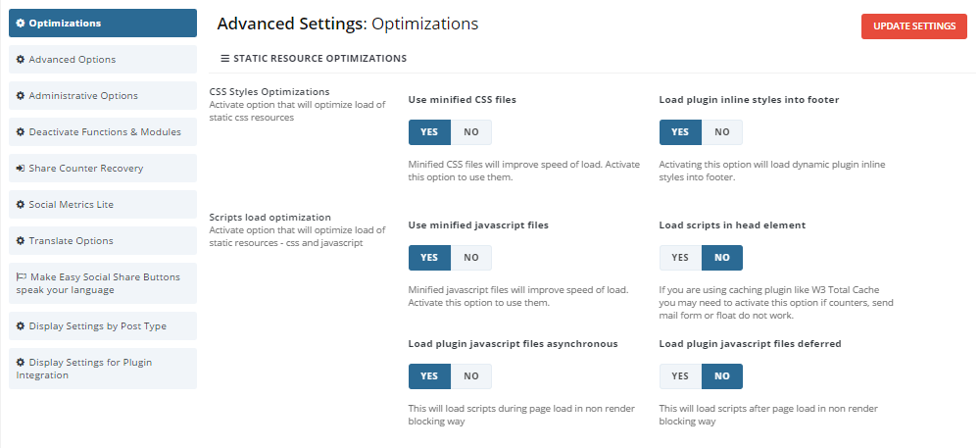Switch Load plugin javascript files deferred to YES
The height and width of the screenshot is (448, 980).
(x=680, y=376)
